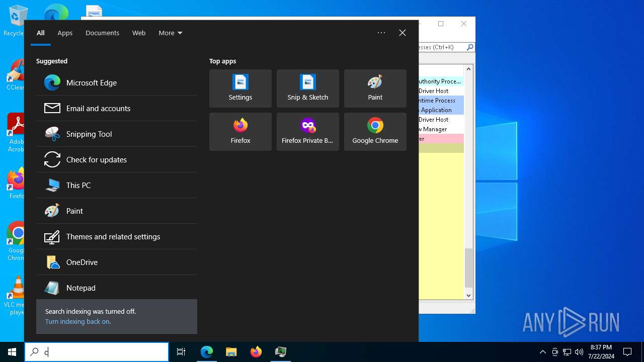The image size is (644, 362).
Task: Open Task View on taskbar
Action: [181, 352]
